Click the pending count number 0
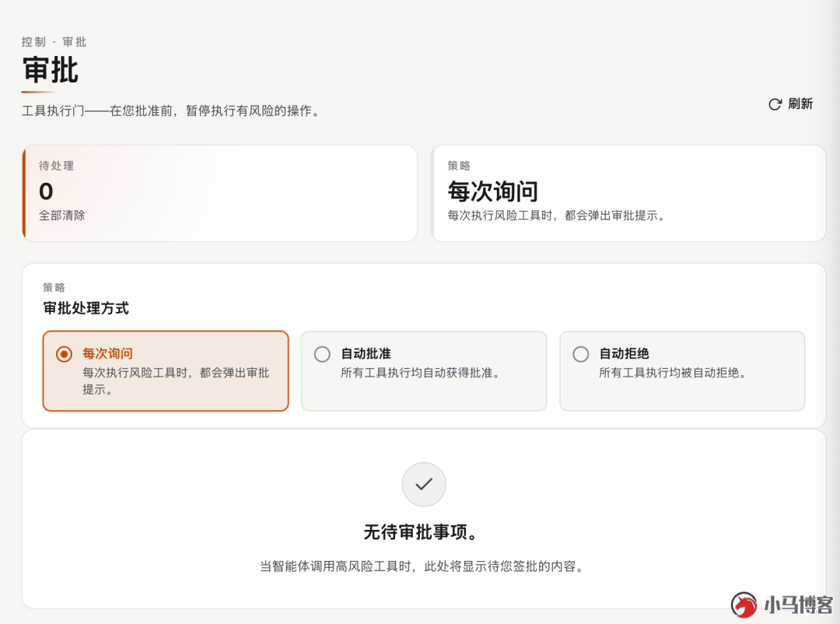Image resolution: width=840 pixels, height=624 pixels. 46,191
